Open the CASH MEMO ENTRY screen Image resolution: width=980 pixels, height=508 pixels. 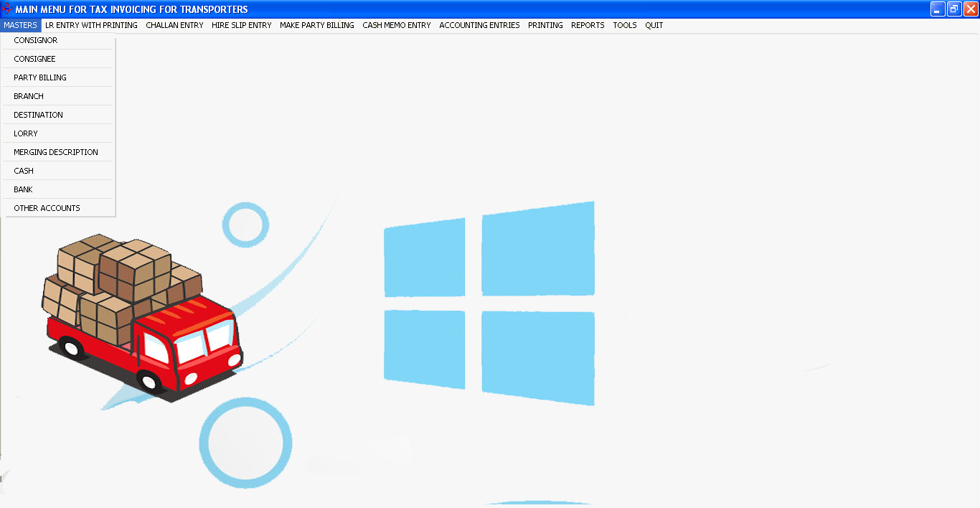(396, 24)
